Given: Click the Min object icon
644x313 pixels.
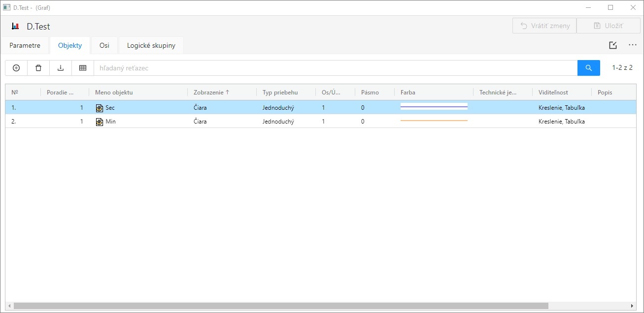Looking at the screenshot, I should point(100,122).
